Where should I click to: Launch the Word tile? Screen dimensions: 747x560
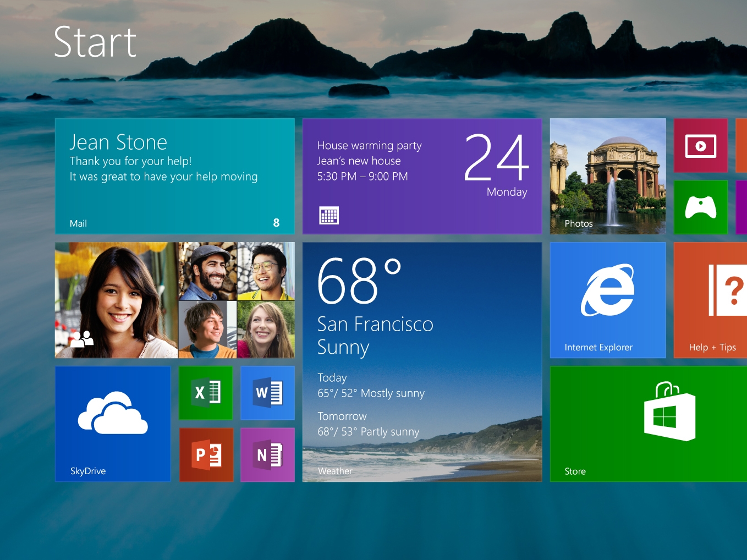[268, 393]
